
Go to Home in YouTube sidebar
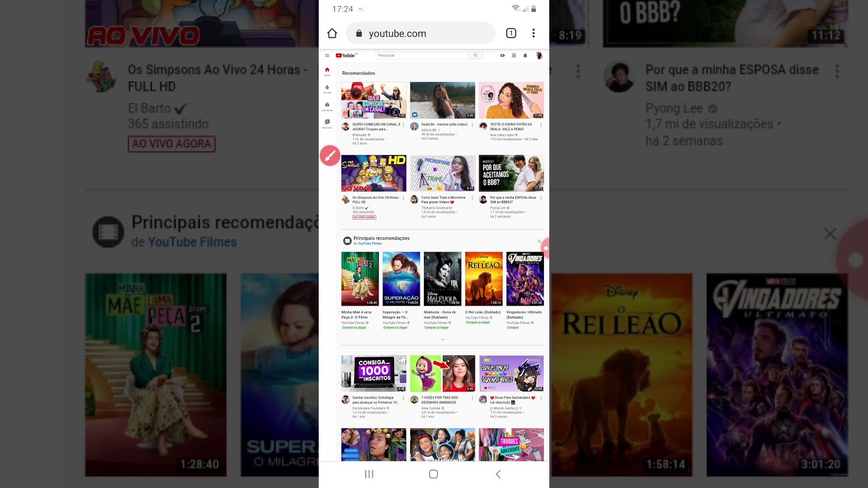coord(327,71)
